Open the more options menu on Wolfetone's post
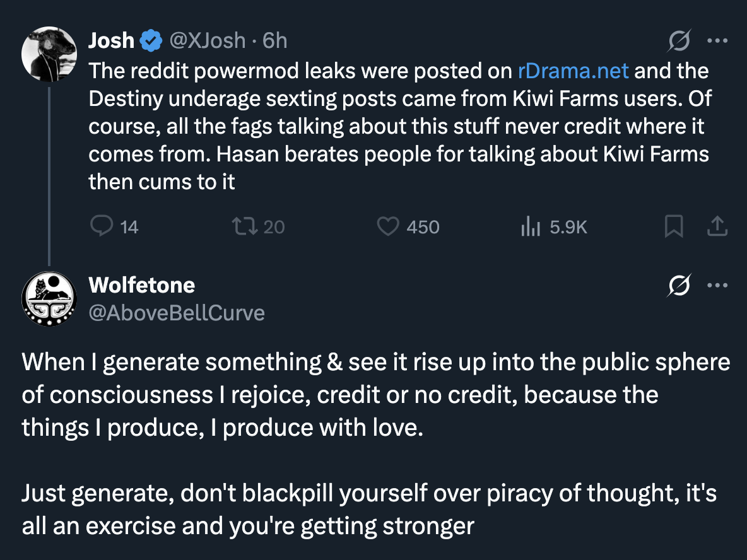 [x=717, y=286]
